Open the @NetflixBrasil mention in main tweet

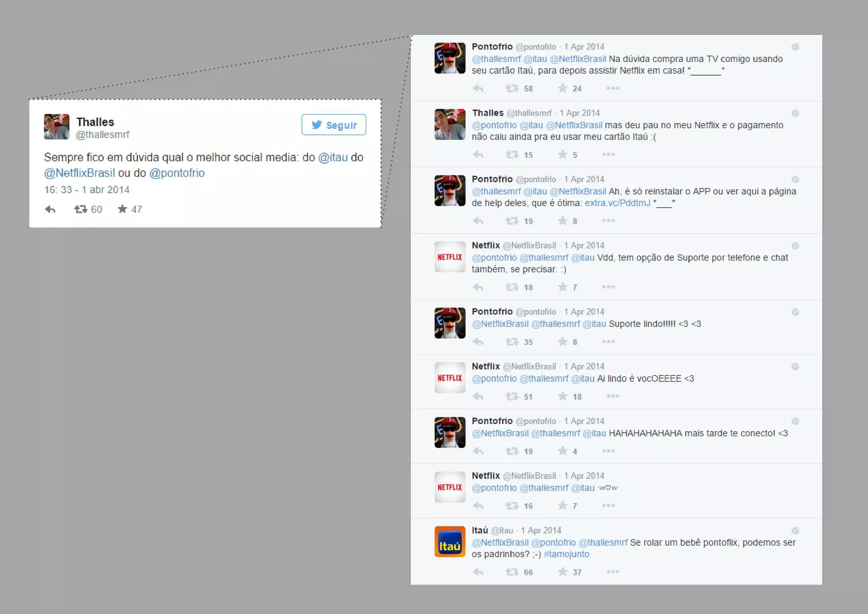click(79, 173)
